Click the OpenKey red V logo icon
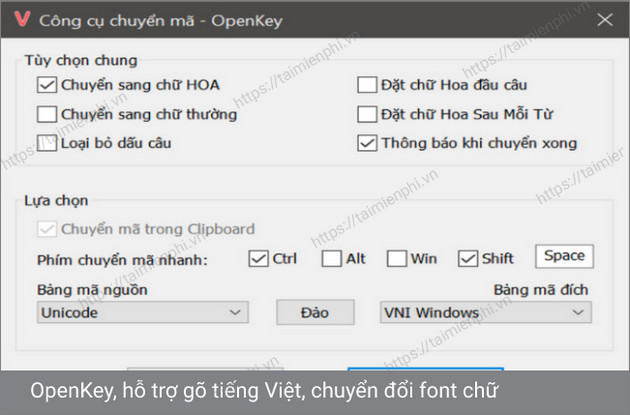This screenshot has height=415, width=630. (22, 19)
